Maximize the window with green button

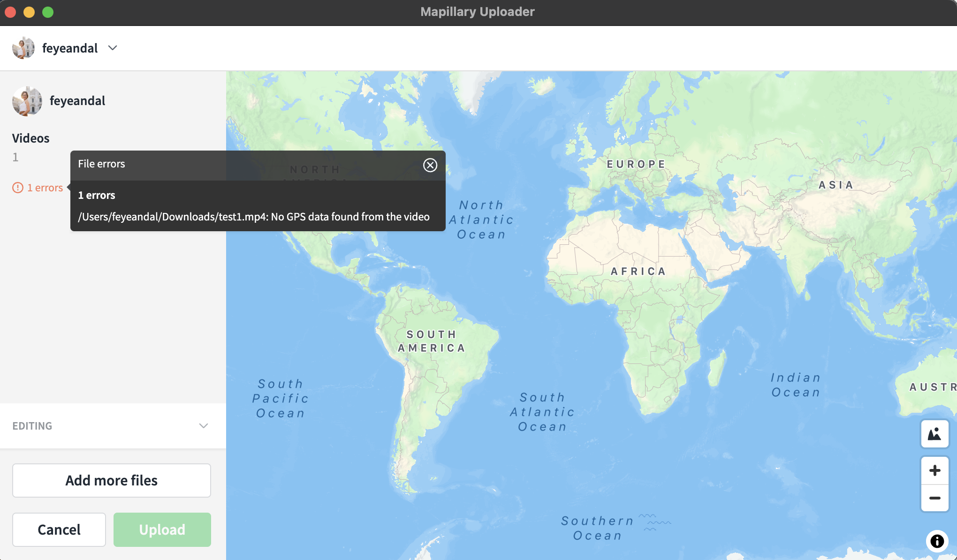48,12
